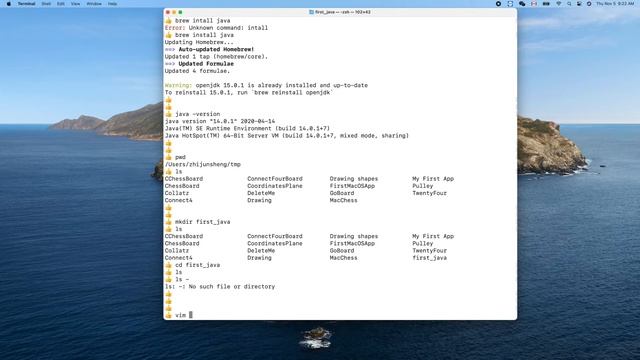This screenshot has width=640, height=360.
Task: Open the Apple menu
Action: click(x=9, y=4)
